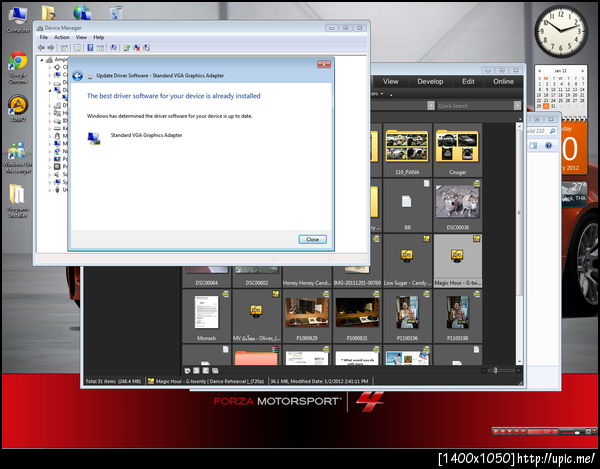Click the next month arrow on calendar gadget
Viewport: 600px width, 469px height.
click(582, 71)
